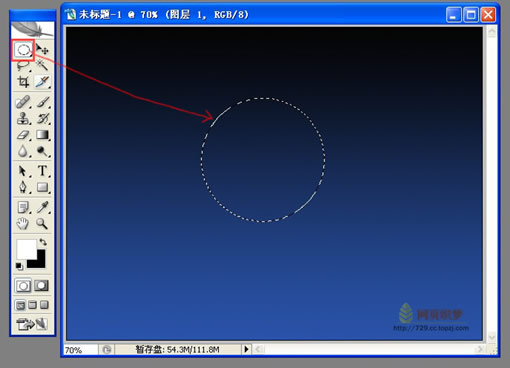Swap foreground and background colors
Viewport: 510px width, 368px height.
coord(43,242)
